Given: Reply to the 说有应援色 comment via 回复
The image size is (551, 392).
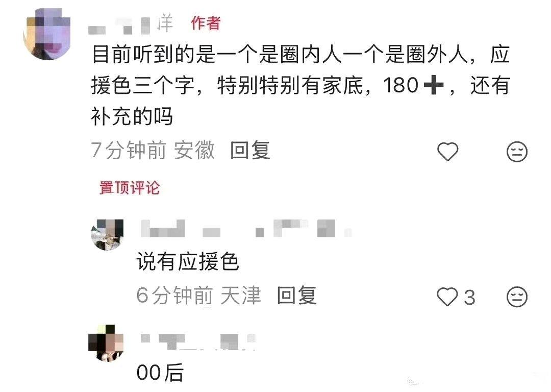Looking at the screenshot, I should (x=297, y=296).
